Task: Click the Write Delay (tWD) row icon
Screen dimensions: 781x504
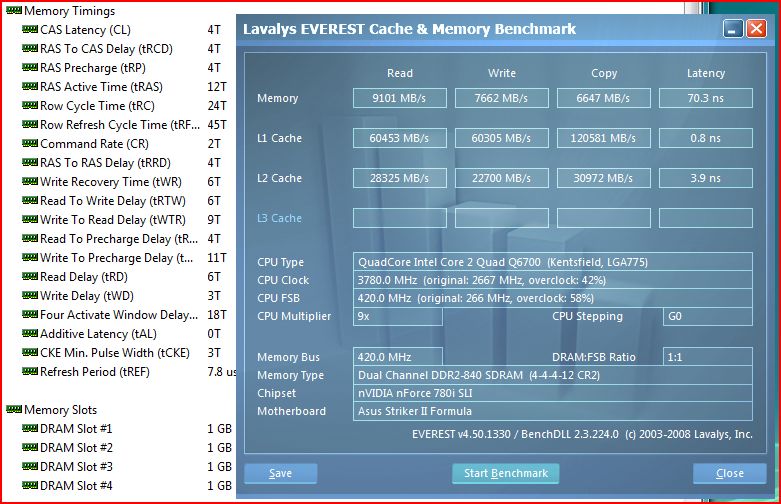Action: [x=30, y=295]
